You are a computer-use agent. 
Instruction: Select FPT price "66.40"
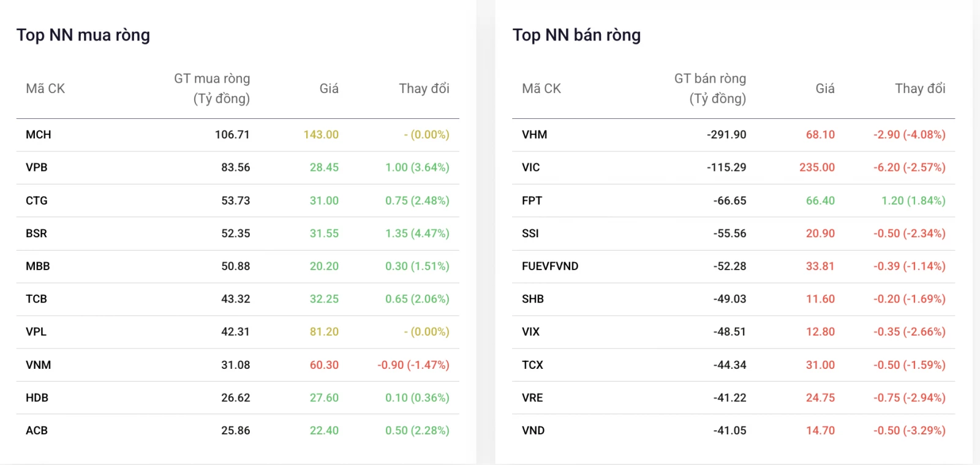[x=820, y=200]
